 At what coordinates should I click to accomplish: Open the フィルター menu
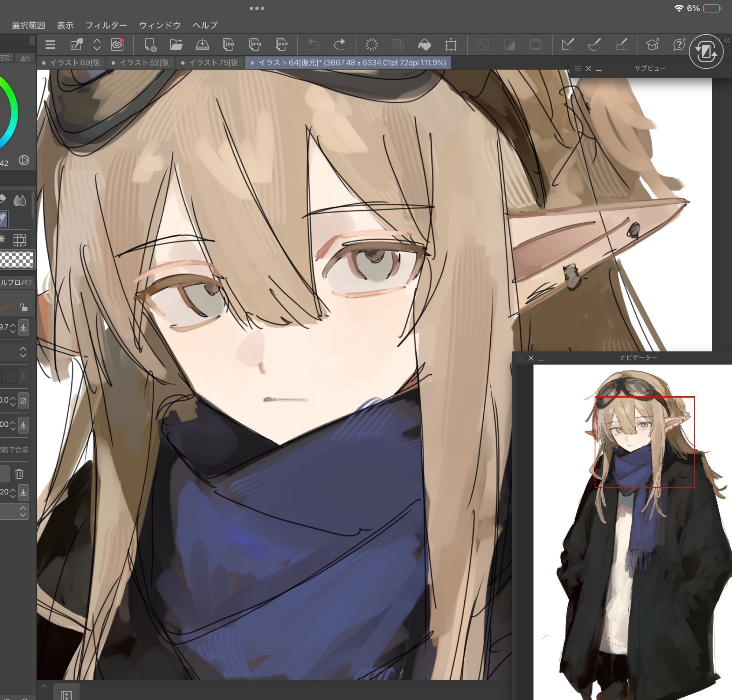106,25
